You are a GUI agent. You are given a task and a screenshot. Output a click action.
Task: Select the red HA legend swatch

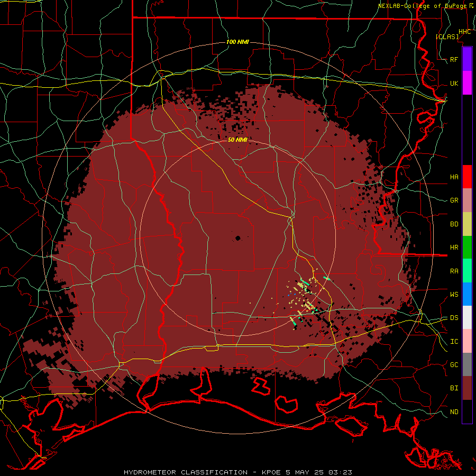click(x=467, y=177)
